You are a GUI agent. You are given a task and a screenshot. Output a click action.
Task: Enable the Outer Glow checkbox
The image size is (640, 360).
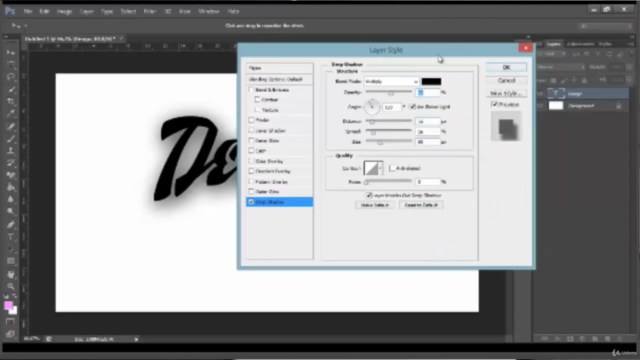click(x=251, y=191)
